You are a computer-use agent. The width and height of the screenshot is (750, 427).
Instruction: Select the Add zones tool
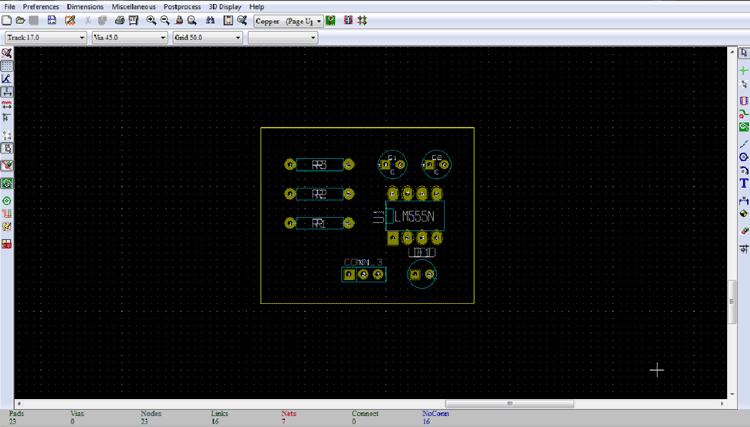(743, 127)
